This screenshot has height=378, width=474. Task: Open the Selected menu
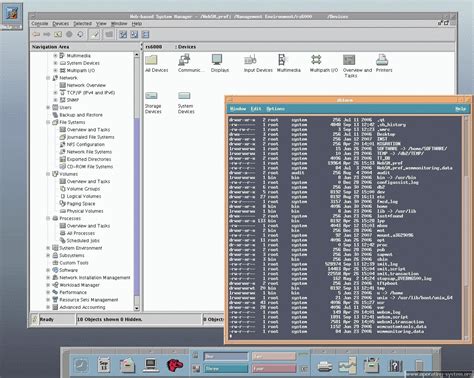point(82,24)
